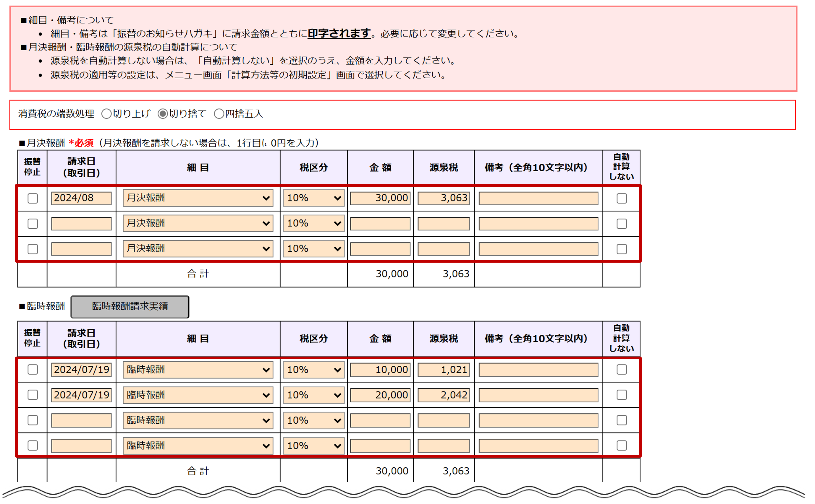This screenshot has width=815, height=504.
Task: Click the empty 請求日 field in second 月決報酬 row
Action: (81, 224)
